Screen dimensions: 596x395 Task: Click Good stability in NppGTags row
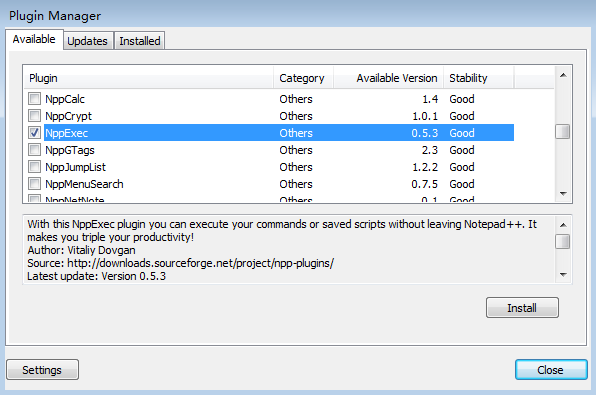click(462, 150)
